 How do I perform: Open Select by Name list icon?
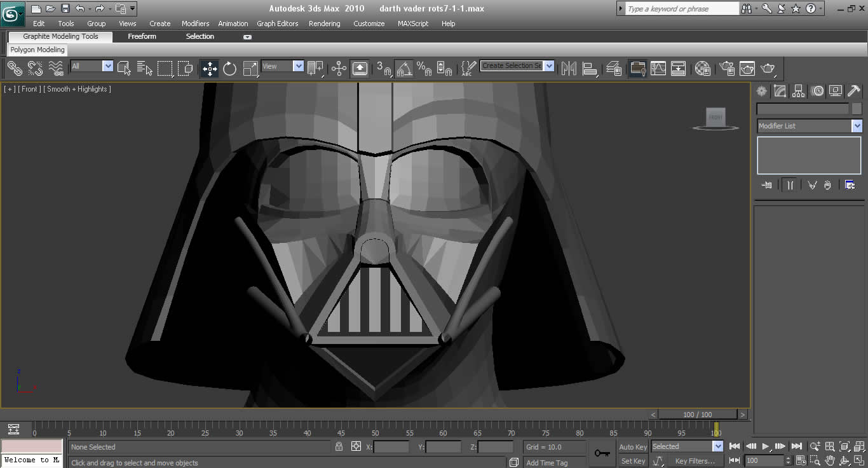pos(145,68)
